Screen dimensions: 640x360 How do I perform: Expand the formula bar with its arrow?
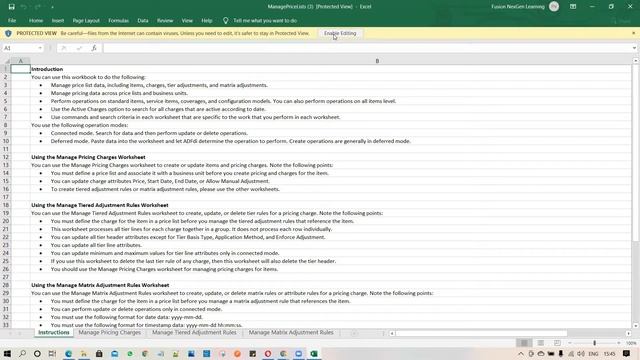pyautogui.click(x=634, y=48)
